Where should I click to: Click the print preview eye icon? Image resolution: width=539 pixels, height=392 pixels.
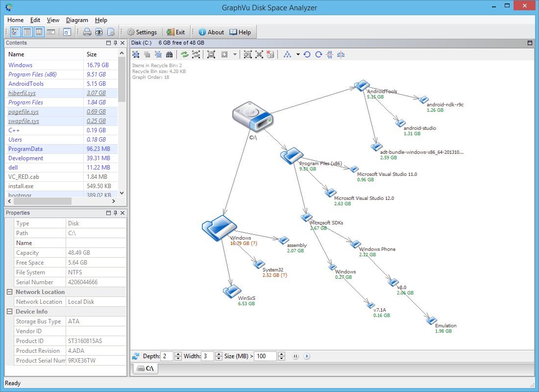pyautogui.click(x=99, y=32)
